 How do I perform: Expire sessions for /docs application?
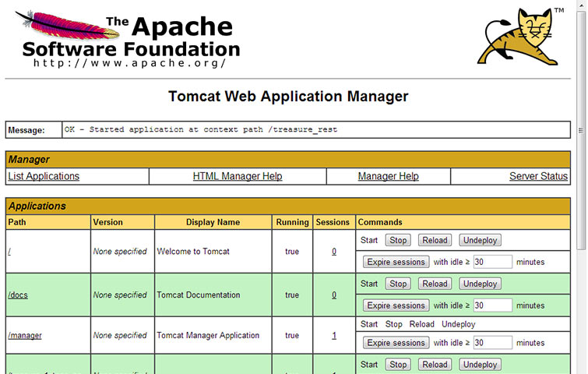pos(396,305)
